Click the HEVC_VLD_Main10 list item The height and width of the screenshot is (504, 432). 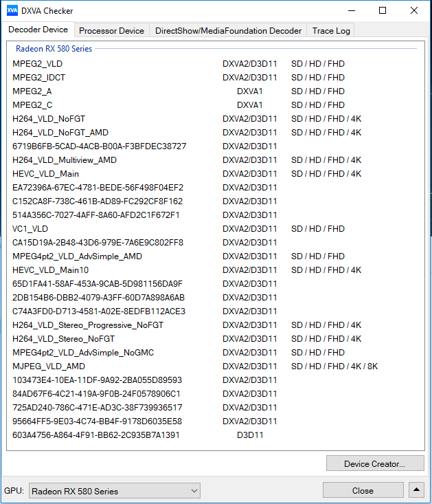(50, 270)
